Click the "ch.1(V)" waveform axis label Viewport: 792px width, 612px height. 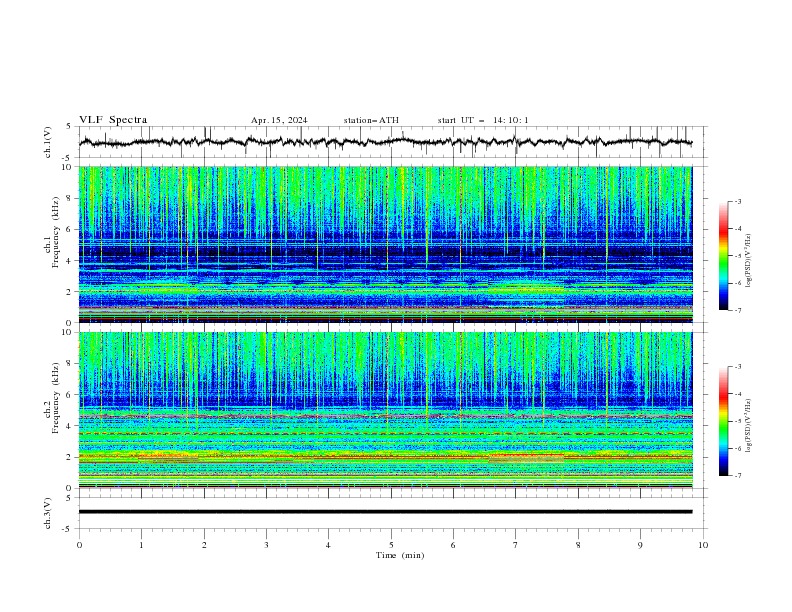(48, 142)
